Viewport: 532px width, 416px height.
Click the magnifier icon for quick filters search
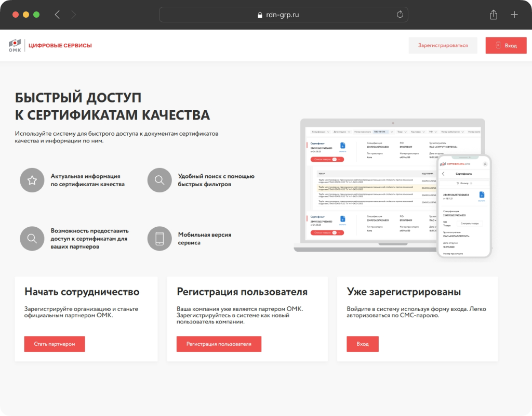pos(159,180)
